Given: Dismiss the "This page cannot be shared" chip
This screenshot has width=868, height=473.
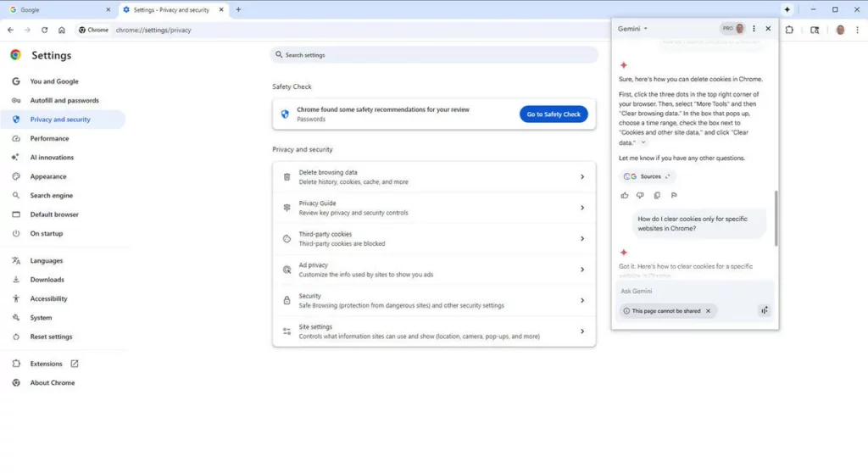Looking at the screenshot, I should click(709, 311).
